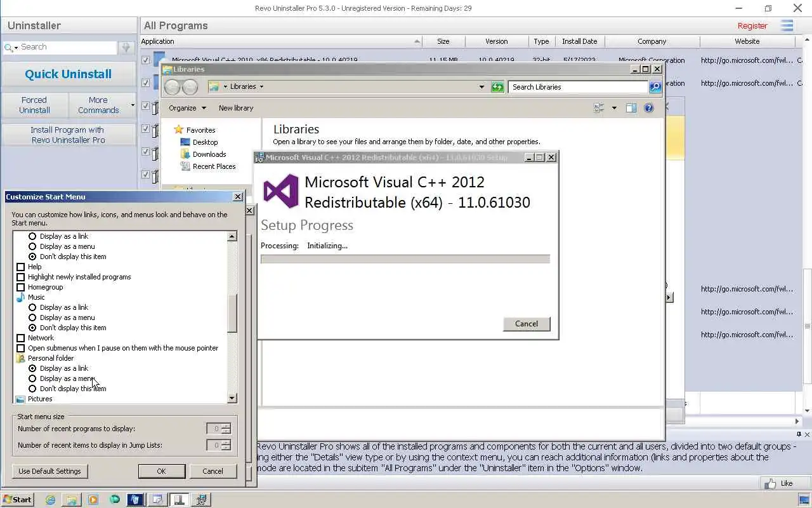Sort programs by the Application column
The height and width of the screenshot is (508, 812).
pyautogui.click(x=281, y=41)
